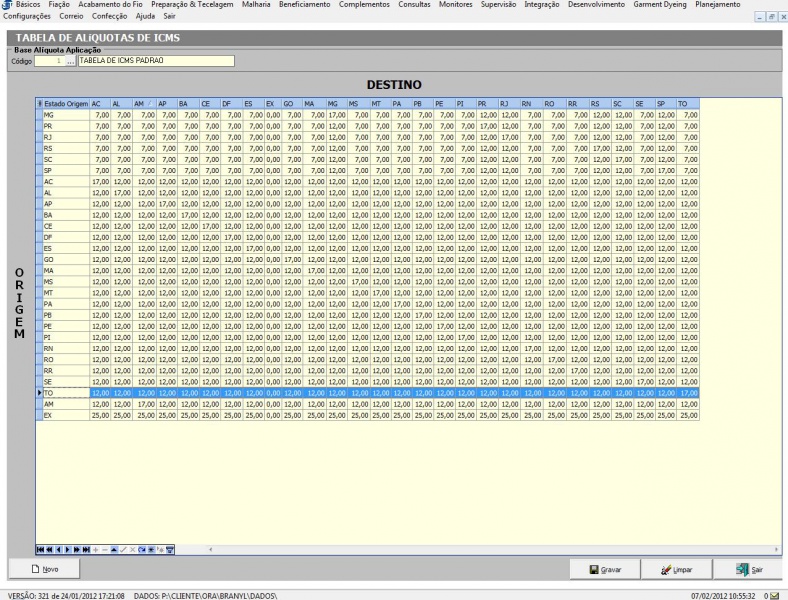The width and height of the screenshot is (788, 600).
Task: Click the Estado Origem column header
Action: 66,103
